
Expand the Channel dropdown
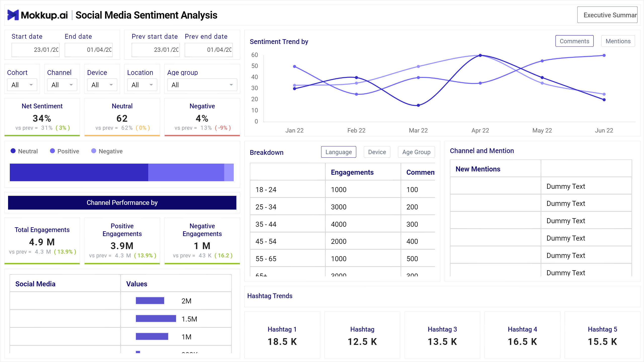[x=62, y=85]
